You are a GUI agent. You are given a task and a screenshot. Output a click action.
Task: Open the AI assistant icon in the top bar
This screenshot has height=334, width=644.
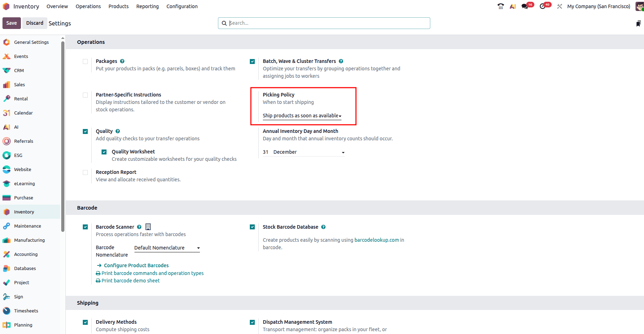click(513, 6)
